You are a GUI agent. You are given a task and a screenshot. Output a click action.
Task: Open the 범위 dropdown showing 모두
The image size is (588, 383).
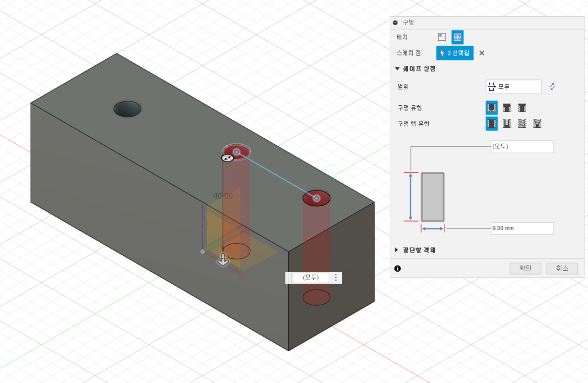pos(514,87)
